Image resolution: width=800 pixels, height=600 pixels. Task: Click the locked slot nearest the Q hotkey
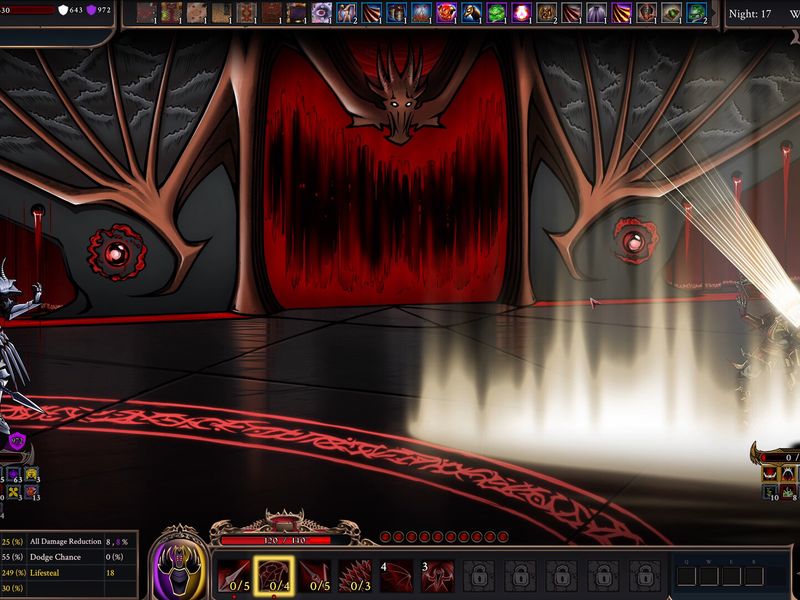[x=645, y=576]
